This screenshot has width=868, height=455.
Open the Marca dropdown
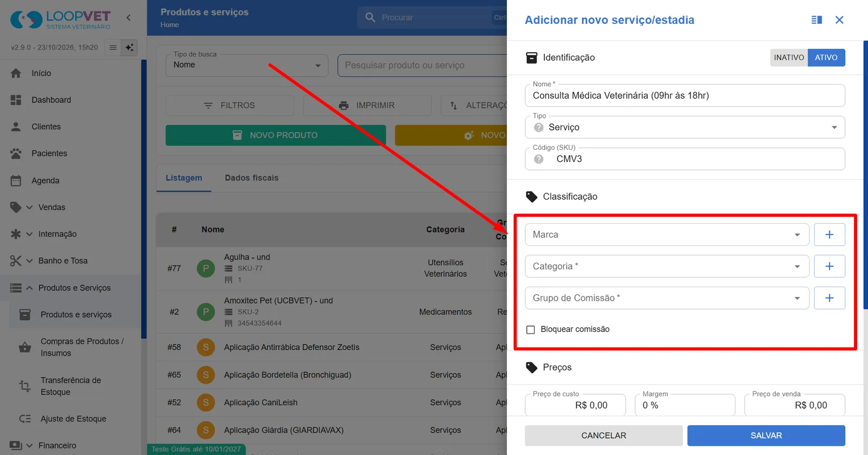(x=667, y=235)
